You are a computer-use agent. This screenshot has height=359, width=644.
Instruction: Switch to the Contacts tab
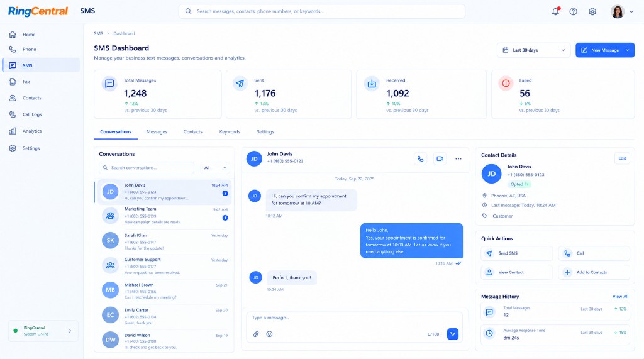192,132
